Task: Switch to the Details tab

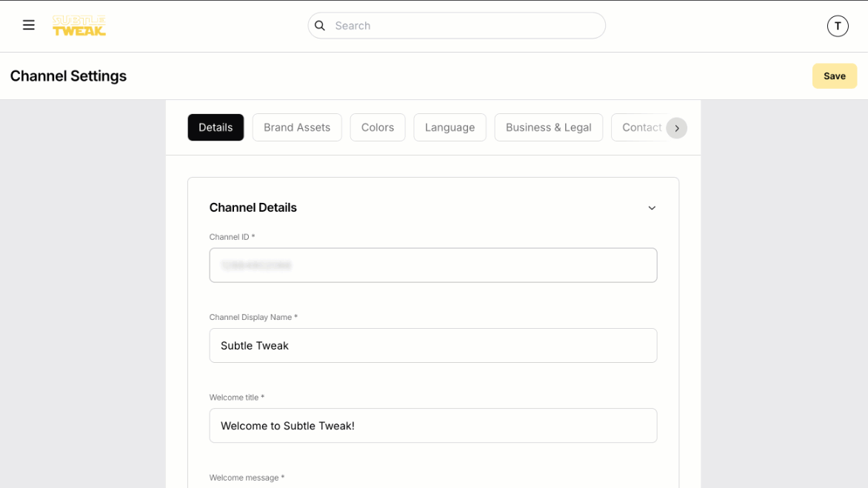Action: (216, 127)
